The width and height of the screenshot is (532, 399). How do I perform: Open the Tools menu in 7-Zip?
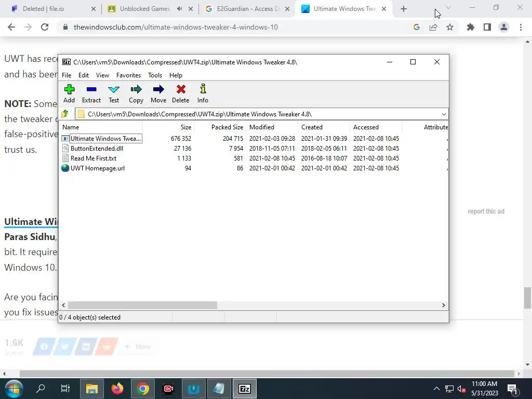pos(155,75)
